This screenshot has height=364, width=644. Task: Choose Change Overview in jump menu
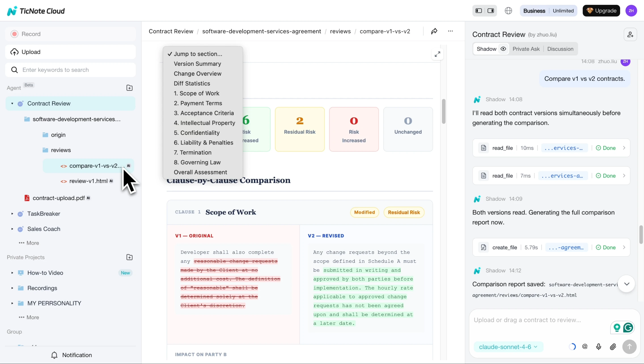click(197, 74)
